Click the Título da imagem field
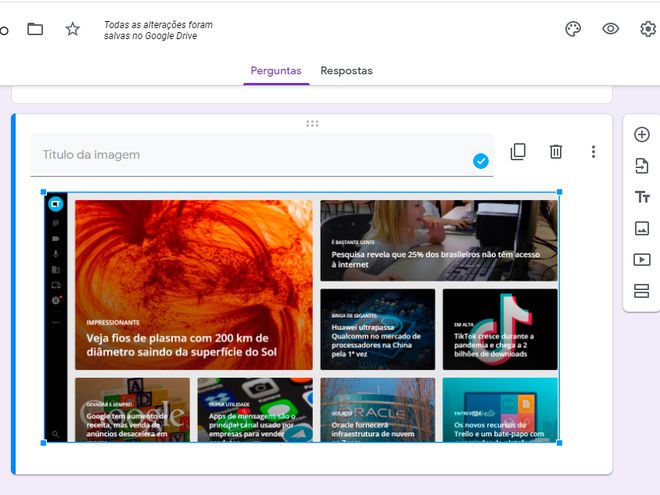 point(262,155)
